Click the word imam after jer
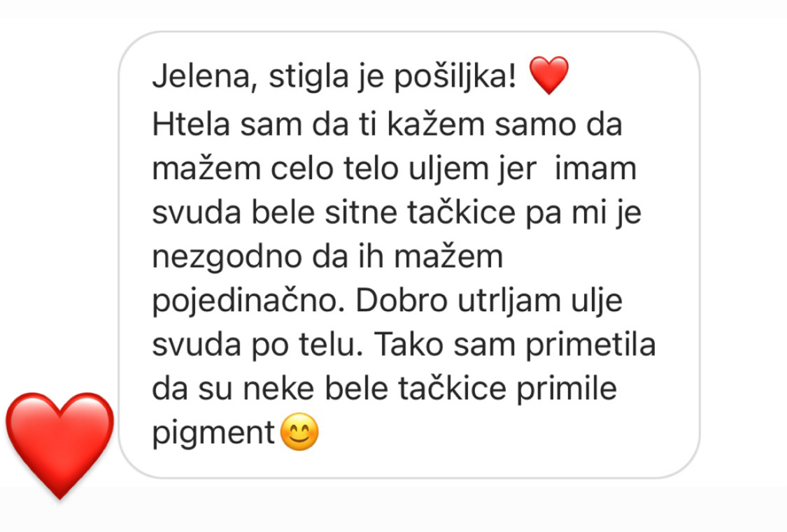This screenshot has height=532, width=787. click(x=595, y=169)
